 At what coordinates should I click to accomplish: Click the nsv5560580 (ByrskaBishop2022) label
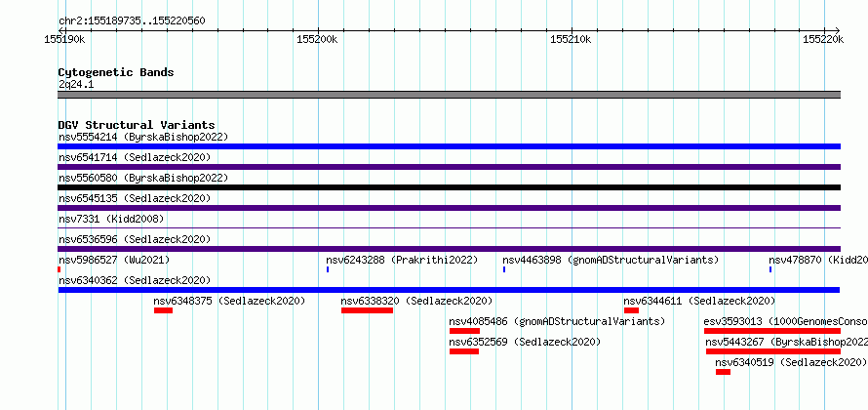click(x=143, y=178)
